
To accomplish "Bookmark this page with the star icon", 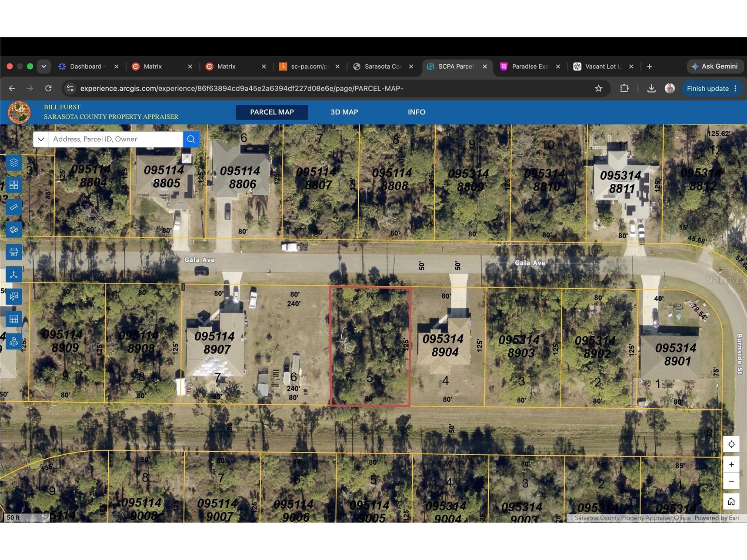I will tap(599, 88).
